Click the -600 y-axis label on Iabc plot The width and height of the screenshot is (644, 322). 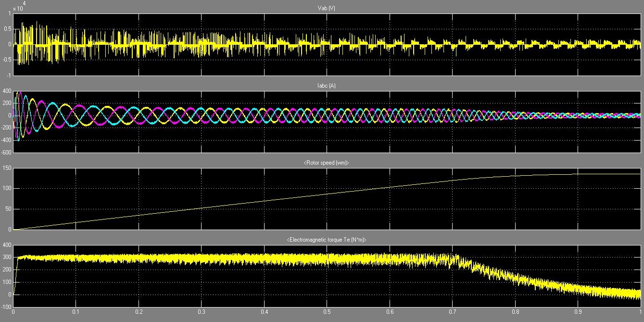click(6, 153)
